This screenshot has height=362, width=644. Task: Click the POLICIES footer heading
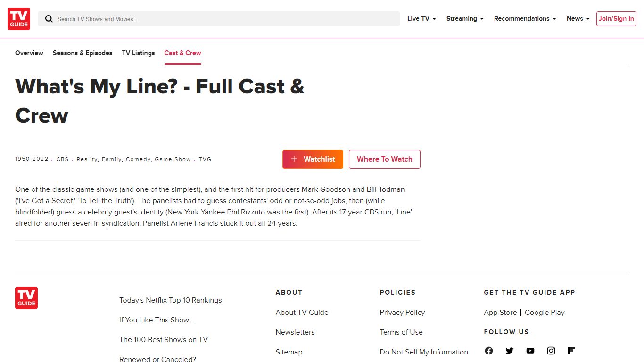pos(397,292)
